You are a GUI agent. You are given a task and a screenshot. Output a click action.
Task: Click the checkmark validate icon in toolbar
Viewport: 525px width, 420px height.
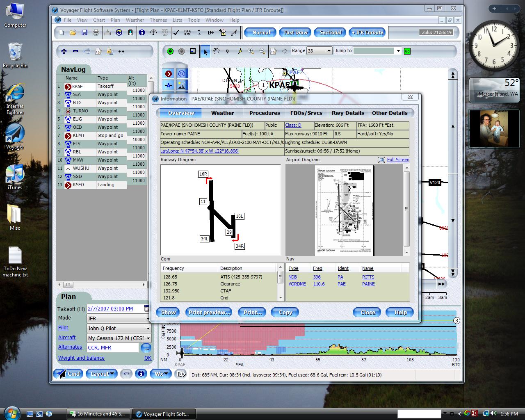click(176, 32)
